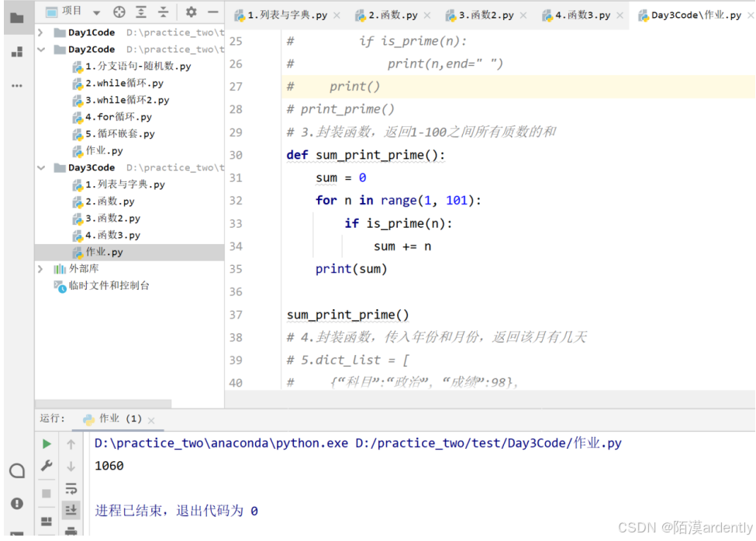Rerun the script with green play button
This screenshot has height=541, width=756.
pyautogui.click(x=47, y=443)
